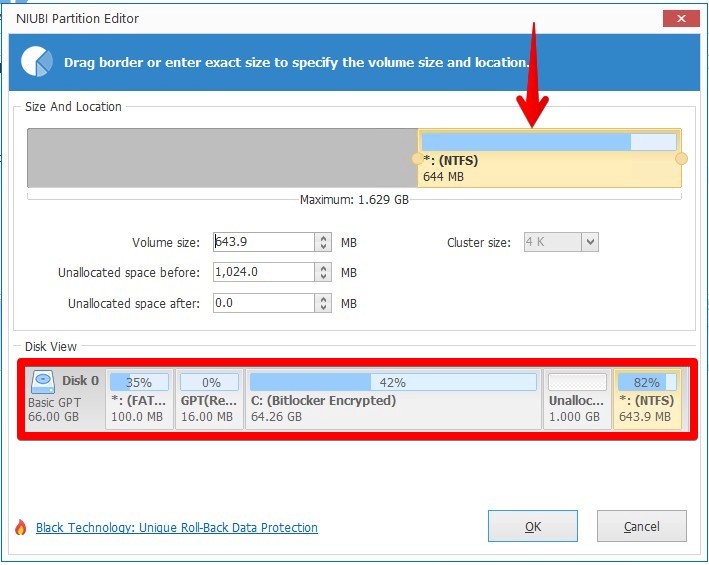
Task: Click the flame icon beside the Black Technology link
Action: [x=20, y=527]
